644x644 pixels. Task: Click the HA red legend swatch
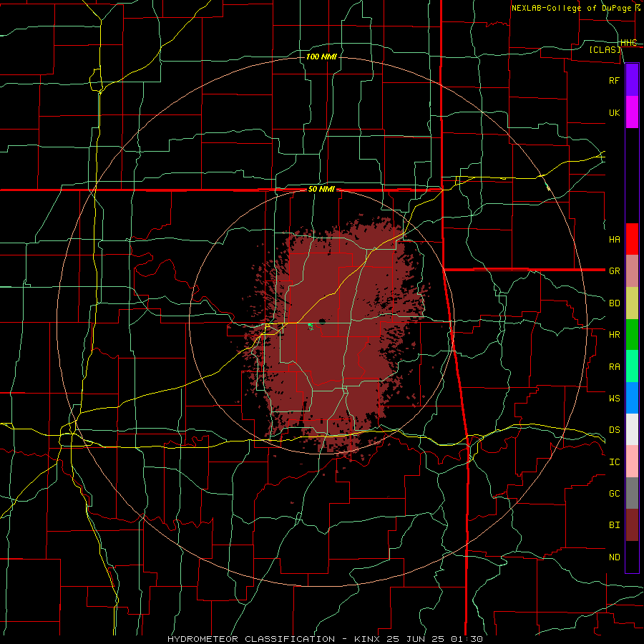[x=632, y=239]
